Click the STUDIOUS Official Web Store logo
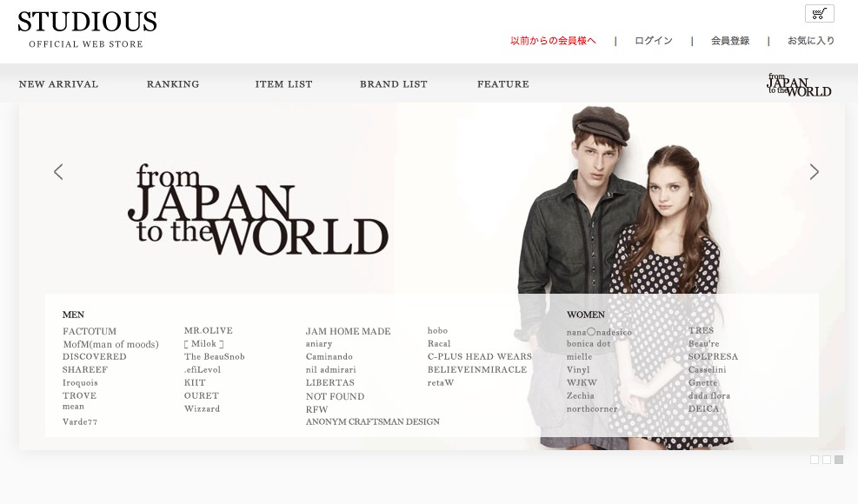Viewport: 858px width, 504px height. click(x=87, y=29)
